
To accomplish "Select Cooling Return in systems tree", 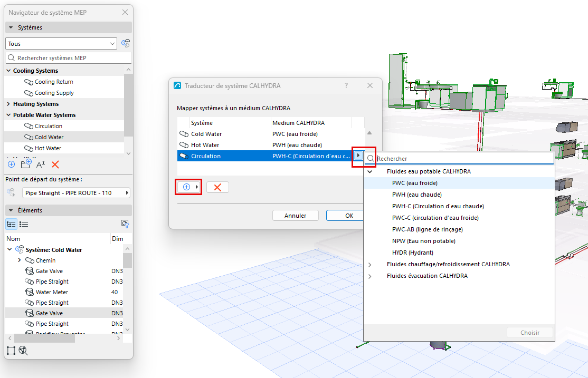I will 54,82.
